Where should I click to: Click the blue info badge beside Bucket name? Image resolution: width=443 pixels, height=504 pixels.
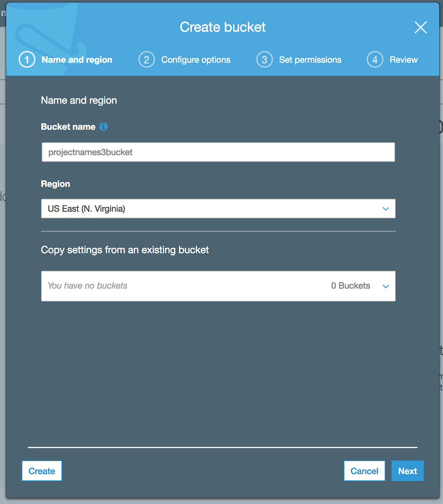[x=104, y=127]
